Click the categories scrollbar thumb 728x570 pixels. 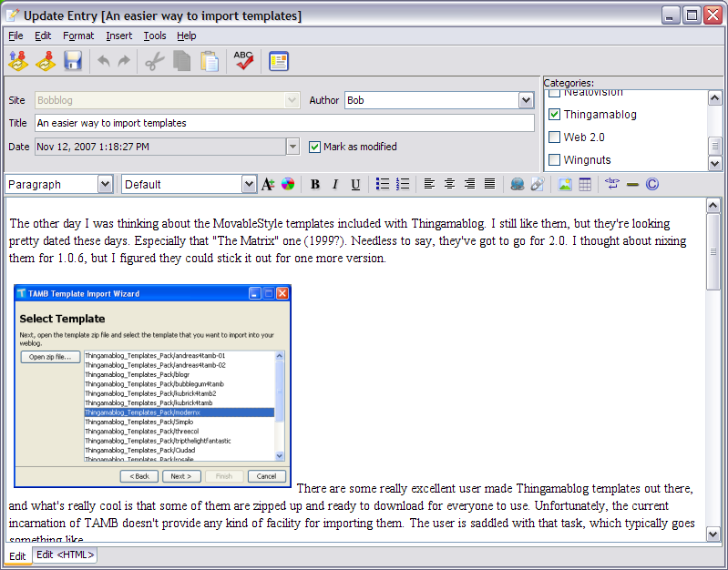tap(714, 146)
